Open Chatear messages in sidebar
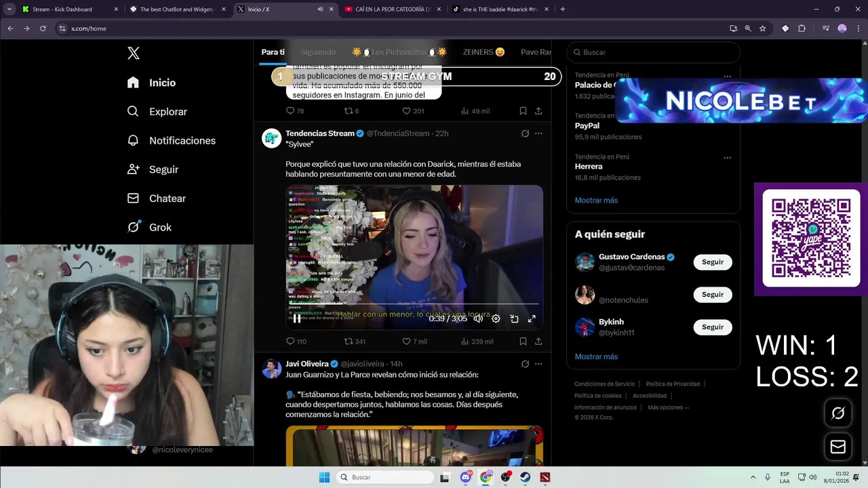868x488 pixels. (157, 199)
